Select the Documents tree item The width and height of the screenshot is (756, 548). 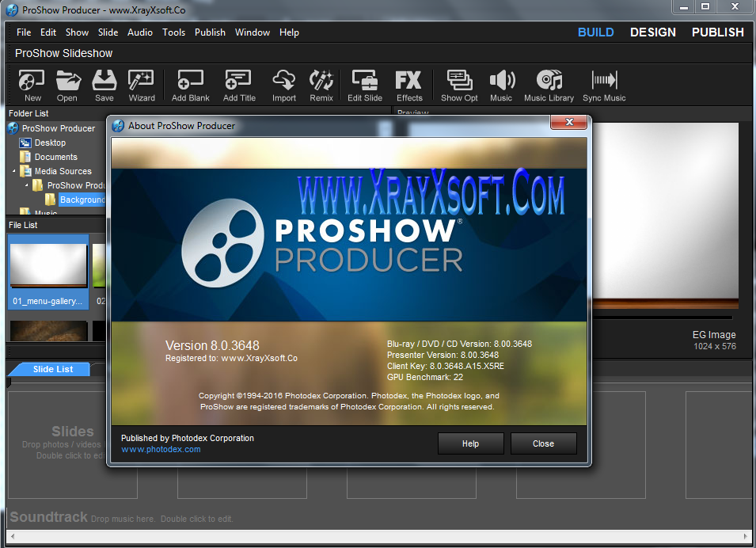pos(56,157)
